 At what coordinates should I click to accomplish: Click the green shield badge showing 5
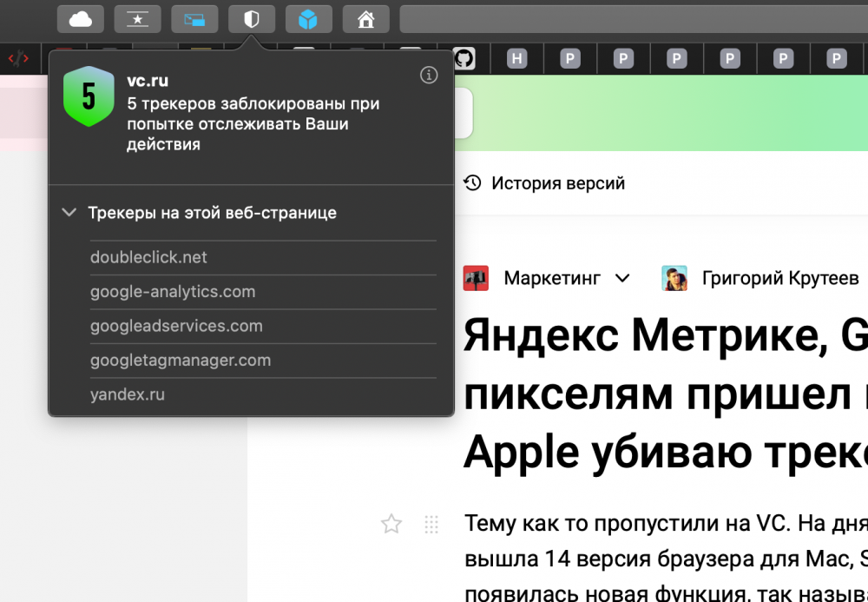(x=89, y=96)
